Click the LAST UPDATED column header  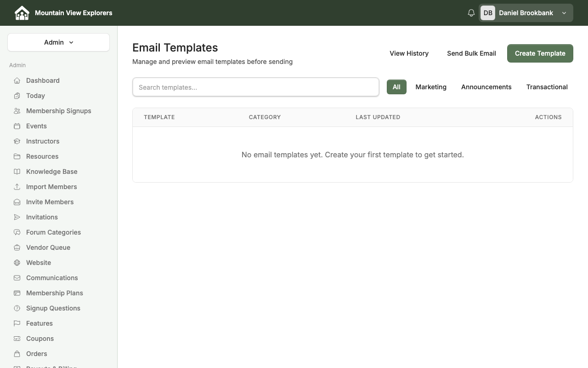pos(378,117)
